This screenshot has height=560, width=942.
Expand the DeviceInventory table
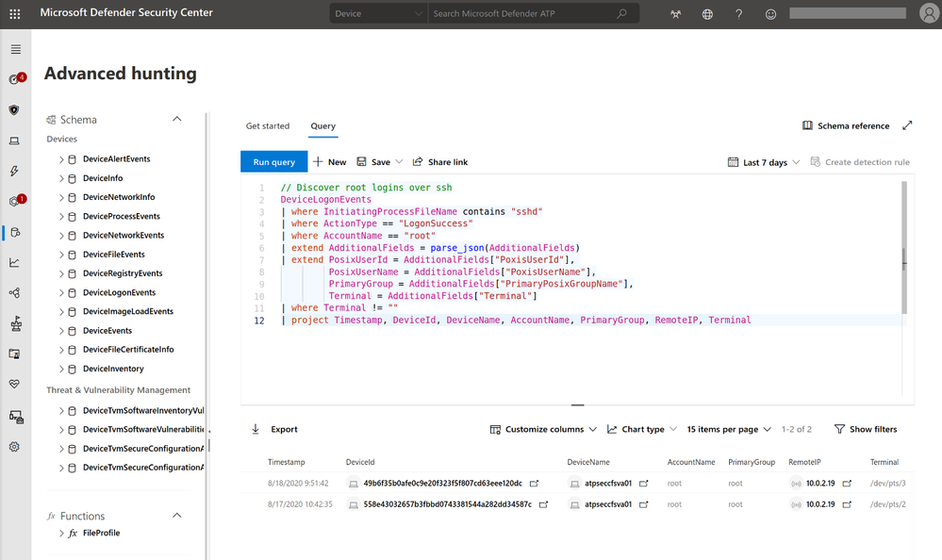[x=61, y=369]
